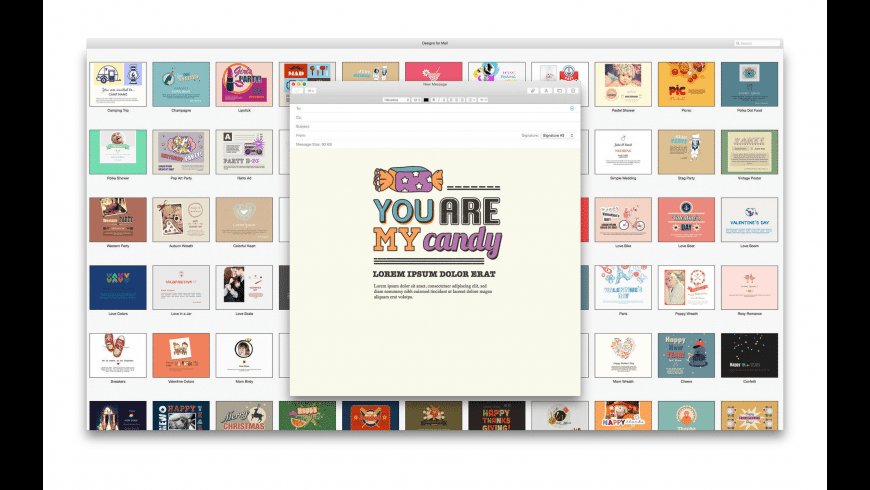Screen dimensions: 870x490
Task: Click into the Subject: field
Action: click(435, 127)
